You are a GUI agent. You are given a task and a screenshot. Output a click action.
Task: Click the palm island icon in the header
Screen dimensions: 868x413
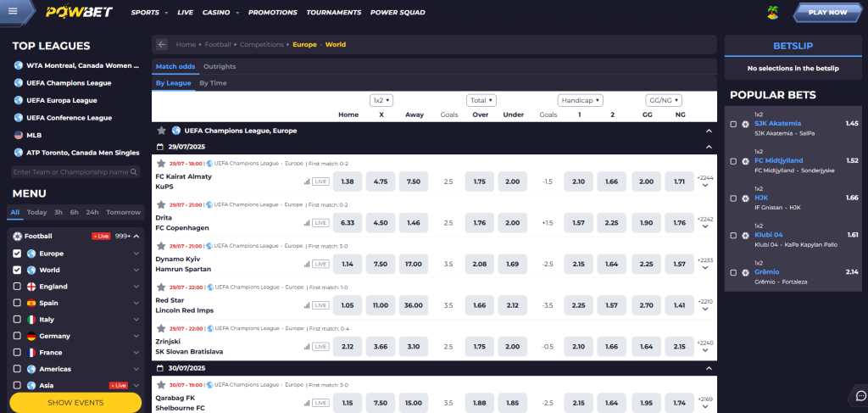pos(773,12)
